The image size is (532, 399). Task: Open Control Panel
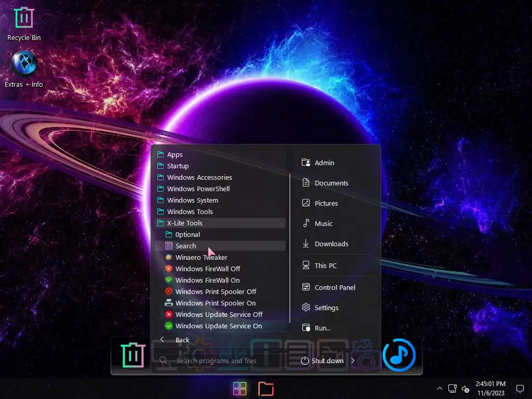(338, 287)
